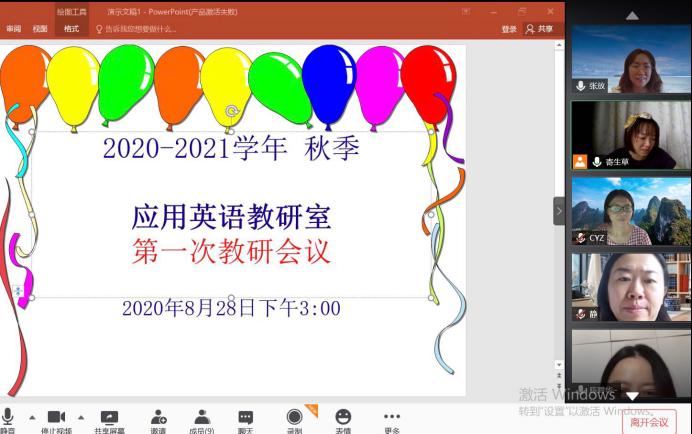The height and width of the screenshot is (434, 692).
Task: Click the Share button in PowerPoint
Action: 540,29
